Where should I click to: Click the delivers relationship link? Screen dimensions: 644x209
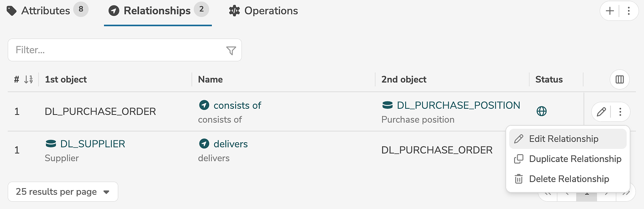[230, 144]
